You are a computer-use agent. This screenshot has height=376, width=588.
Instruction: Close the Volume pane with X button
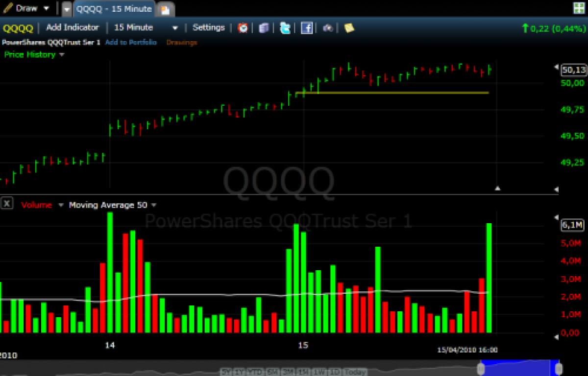[7, 203]
